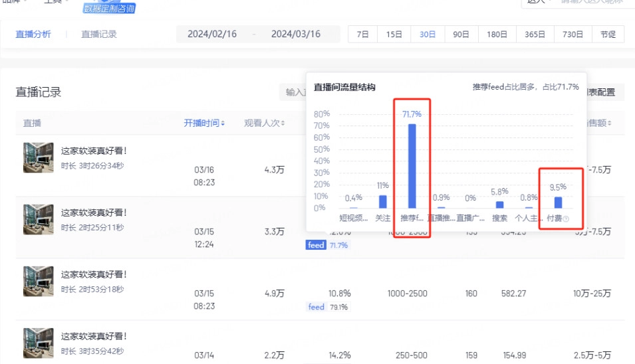Switch to the 直播记录 tab
Image resolution: width=635 pixels, height=364 pixels.
coord(99,35)
